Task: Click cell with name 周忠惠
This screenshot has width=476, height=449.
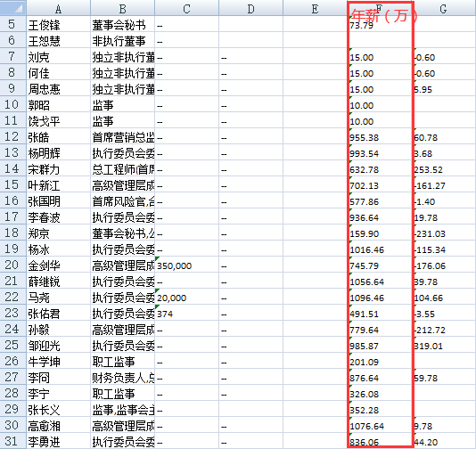Action: click(58, 88)
